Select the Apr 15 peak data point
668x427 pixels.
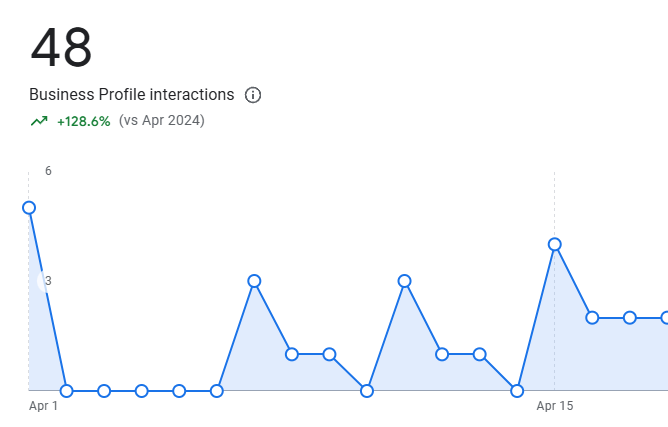(555, 245)
